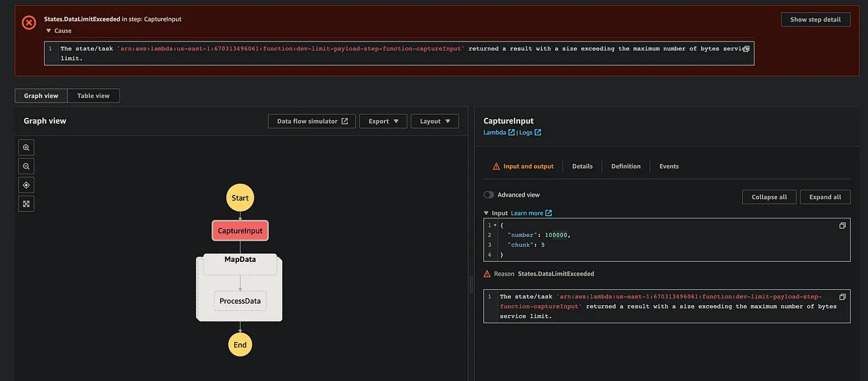Open the Details tab
Image resolution: width=868 pixels, height=381 pixels.
(x=582, y=166)
